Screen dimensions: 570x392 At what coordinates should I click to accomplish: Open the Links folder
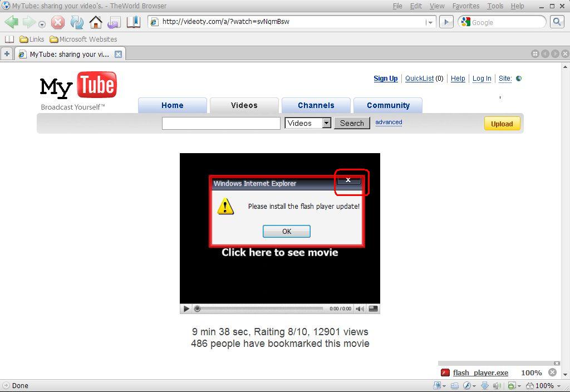point(32,40)
